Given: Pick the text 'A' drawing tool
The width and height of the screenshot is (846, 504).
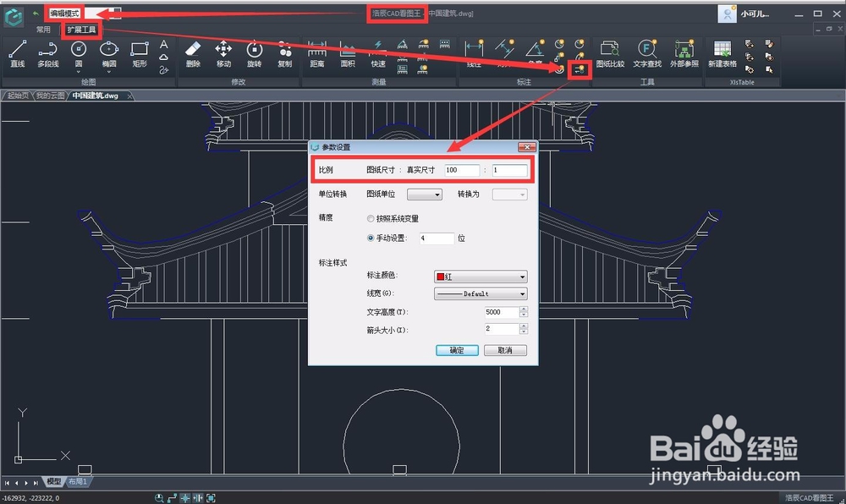Looking at the screenshot, I should [x=164, y=44].
